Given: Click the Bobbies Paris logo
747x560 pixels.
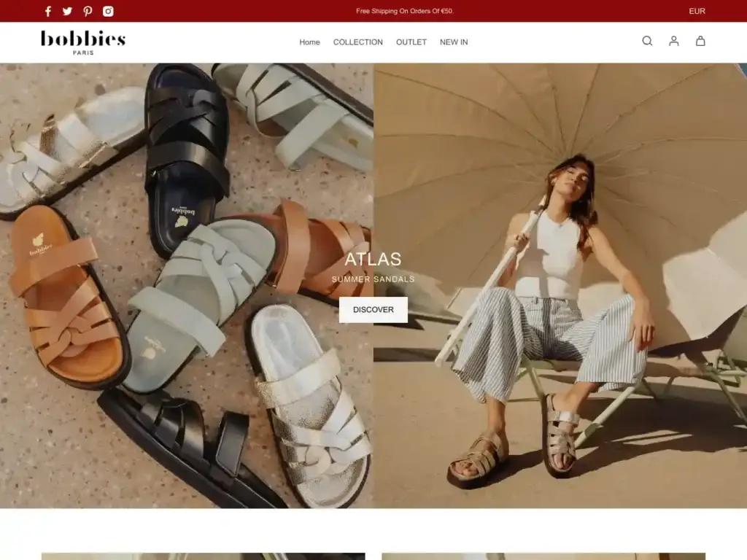Looking at the screenshot, I should pyautogui.click(x=83, y=42).
